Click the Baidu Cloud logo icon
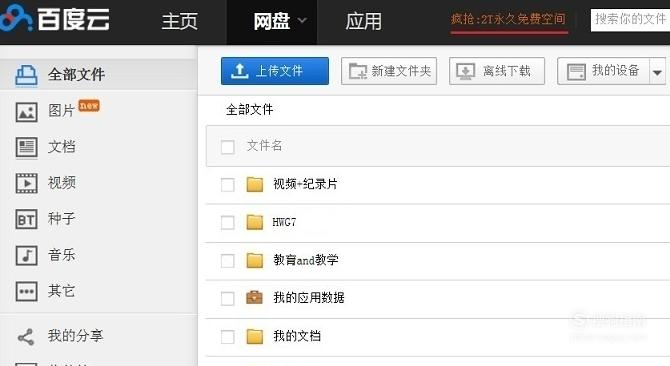 pos(16,18)
